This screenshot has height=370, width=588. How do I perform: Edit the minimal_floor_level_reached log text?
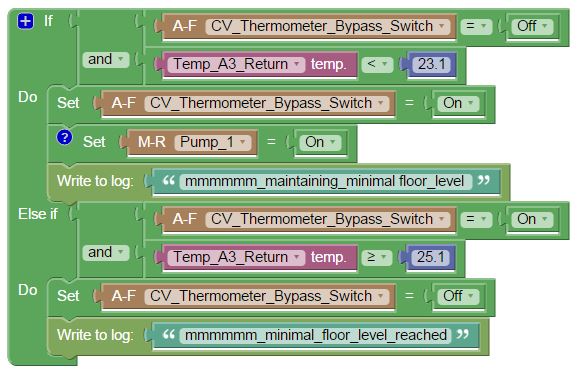tap(315, 335)
